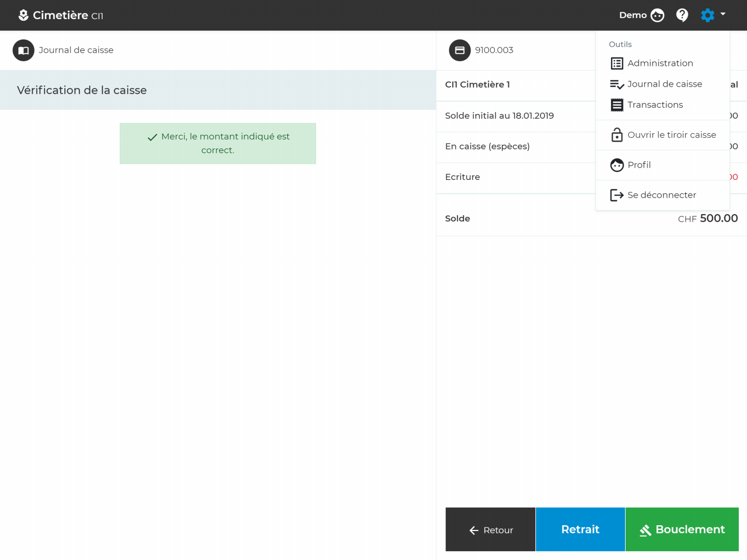Select Se déconnecter menu entry
The image size is (747, 560).
click(661, 195)
